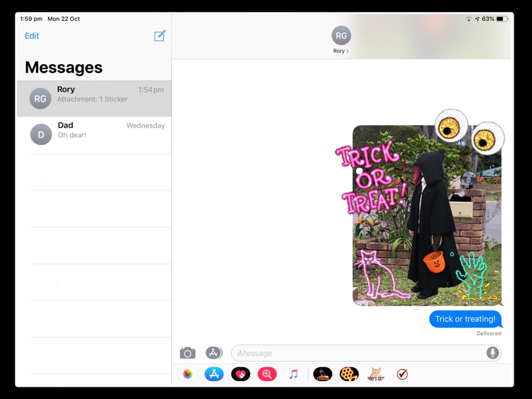The width and height of the screenshot is (532, 399).
Task: Click Edit in Messages list
Action: [x=32, y=36]
